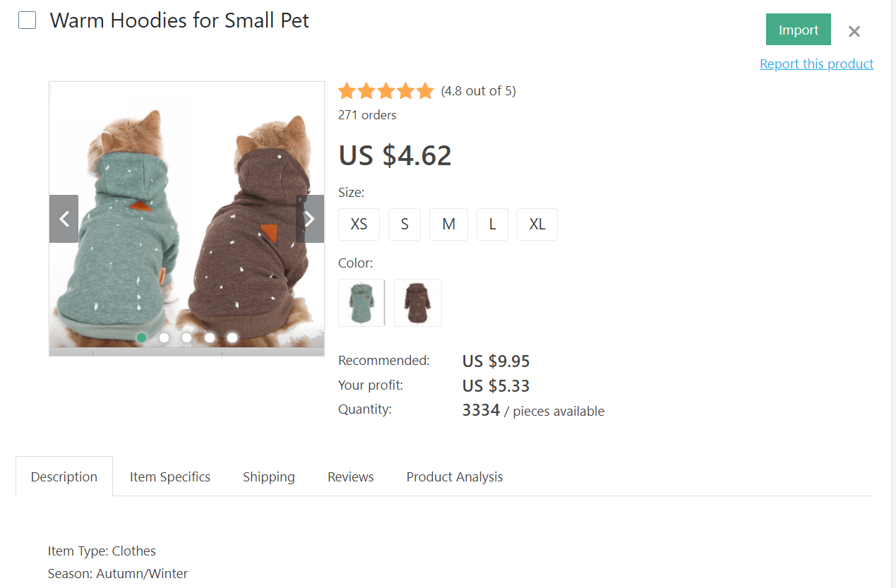
Task: Choose size XS
Action: pyautogui.click(x=359, y=224)
